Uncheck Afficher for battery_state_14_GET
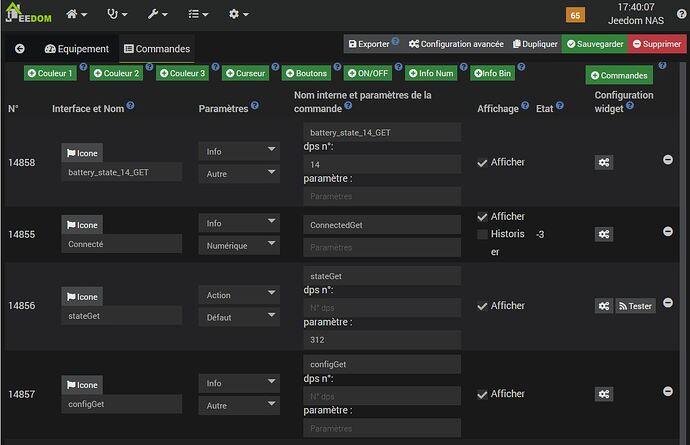The height and width of the screenshot is (445, 690). click(483, 162)
